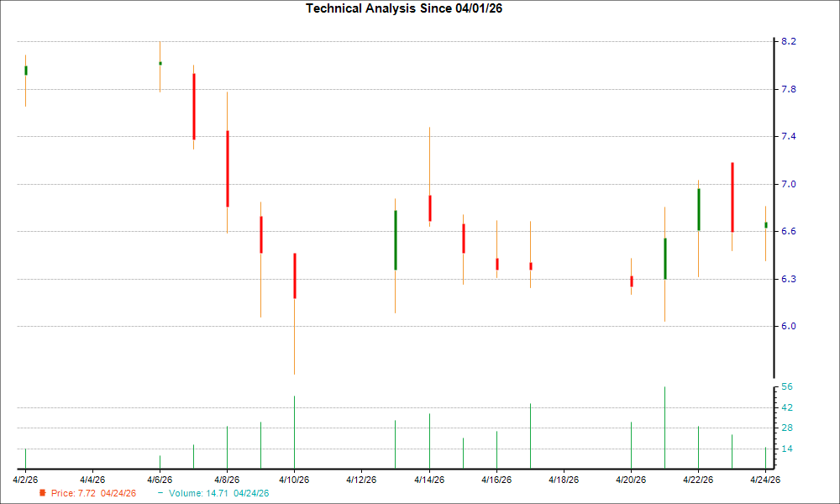
Task: Select the green candlestick above 4/22/26
Action: [699, 209]
